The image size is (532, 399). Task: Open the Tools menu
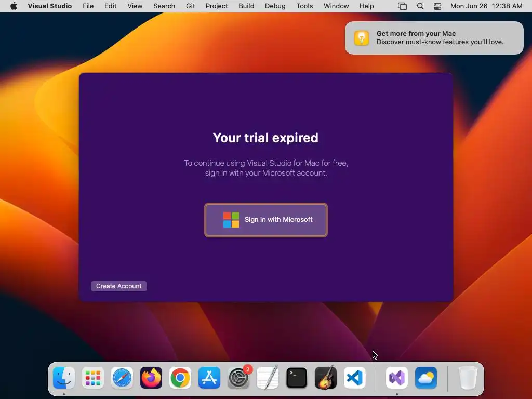304,6
